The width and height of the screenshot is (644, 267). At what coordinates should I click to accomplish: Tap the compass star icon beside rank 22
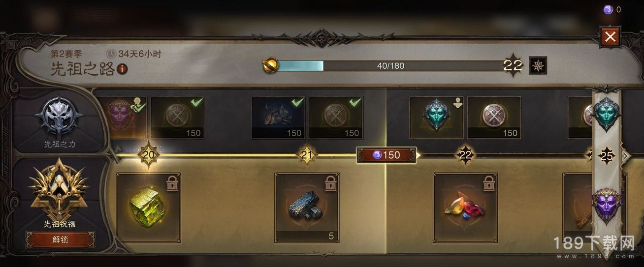tap(538, 66)
